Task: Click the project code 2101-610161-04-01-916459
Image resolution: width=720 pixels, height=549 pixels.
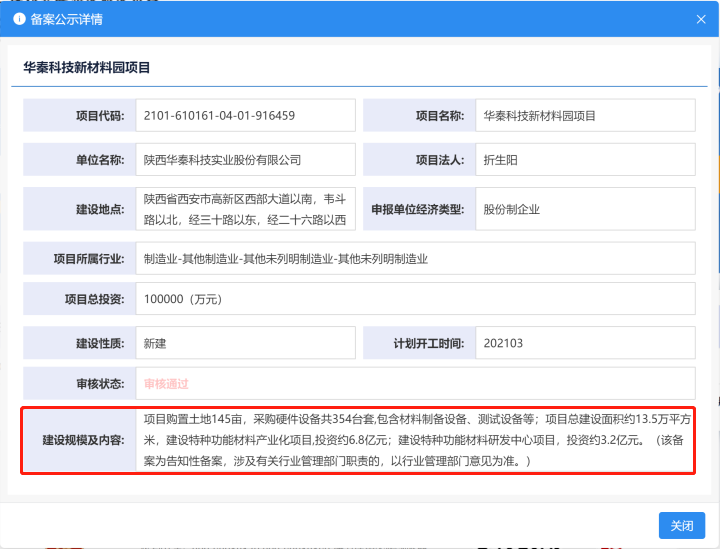Action: coord(219,115)
